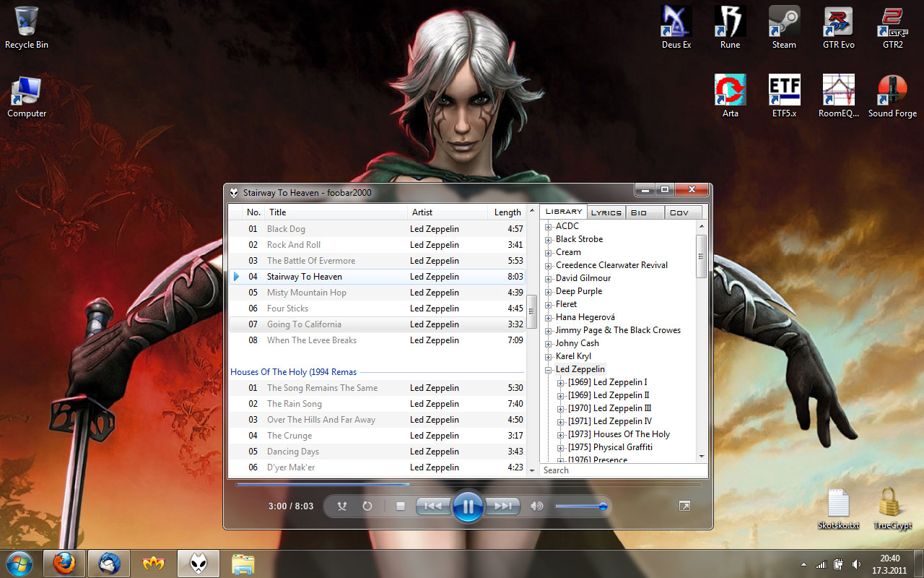The height and width of the screenshot is (578, 924).
Task: Launch the GTR2 desktop shortcut
Action: (x=892, y=28)
